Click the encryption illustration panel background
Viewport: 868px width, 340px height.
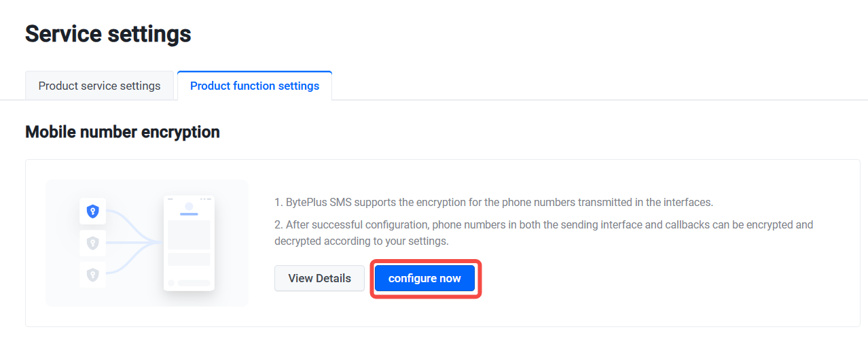click(x=147, y=243)
